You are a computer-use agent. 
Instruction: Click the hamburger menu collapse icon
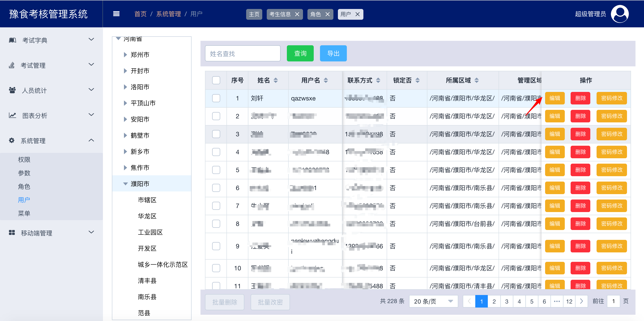pyautogui.click(x=116, y=14)
